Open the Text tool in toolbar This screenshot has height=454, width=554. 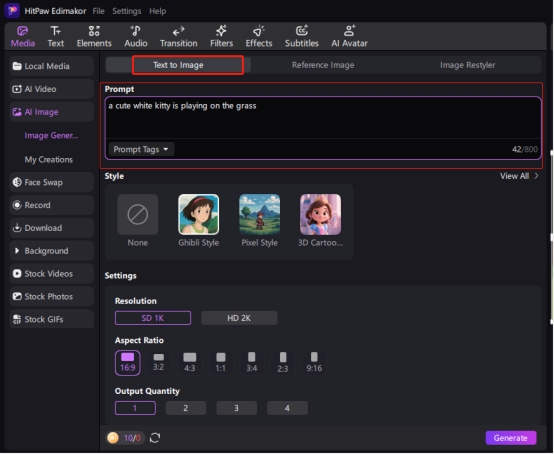[x=55, y=36]
